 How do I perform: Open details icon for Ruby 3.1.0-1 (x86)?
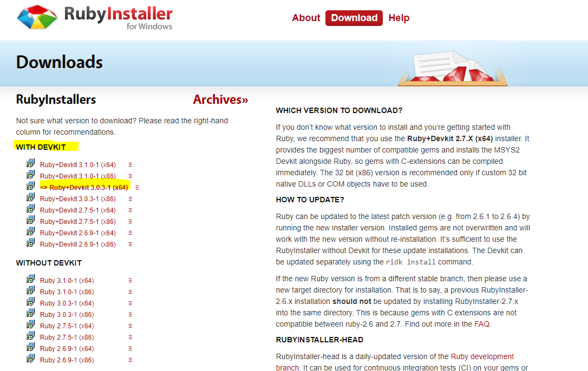pyautogui.click(x=130, y=292)
